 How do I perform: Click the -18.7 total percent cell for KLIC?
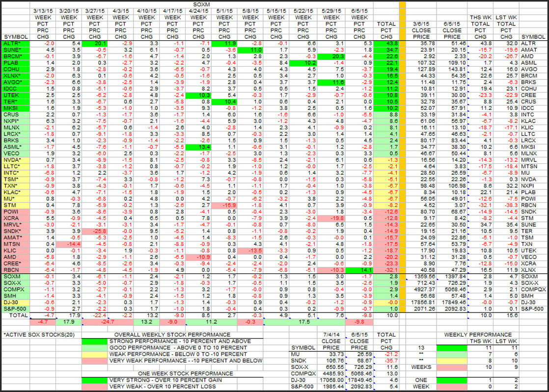tap(386, 251)
